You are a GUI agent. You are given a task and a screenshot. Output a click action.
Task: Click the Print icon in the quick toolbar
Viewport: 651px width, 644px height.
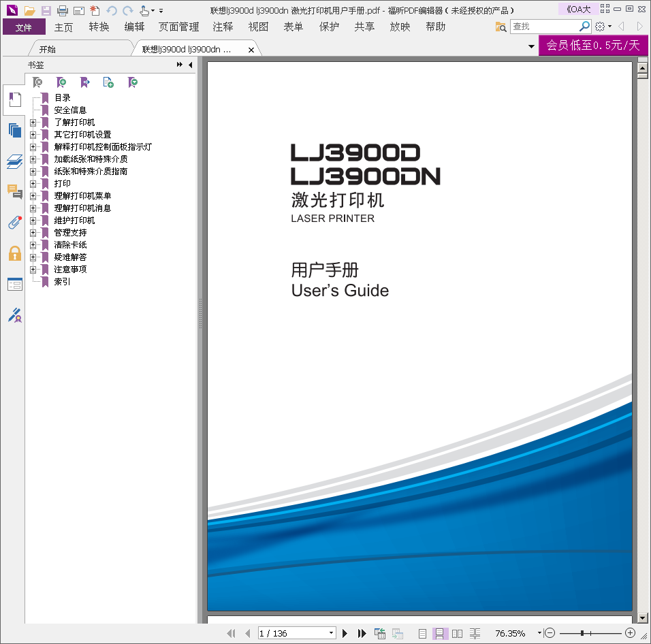click(62, 10)
